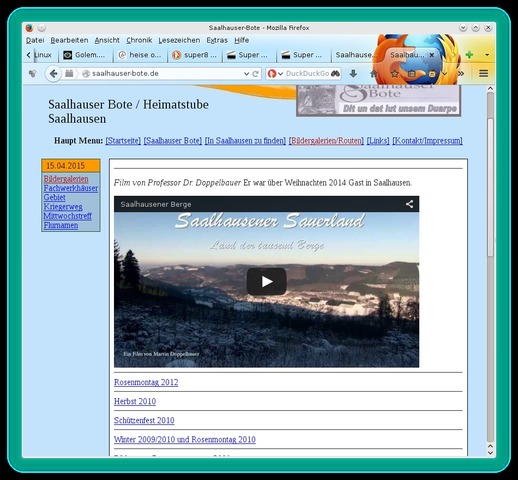Open the Lesezeichen menu
The image size is (518, 480).
pyautogui.click(x=179, y=40)
